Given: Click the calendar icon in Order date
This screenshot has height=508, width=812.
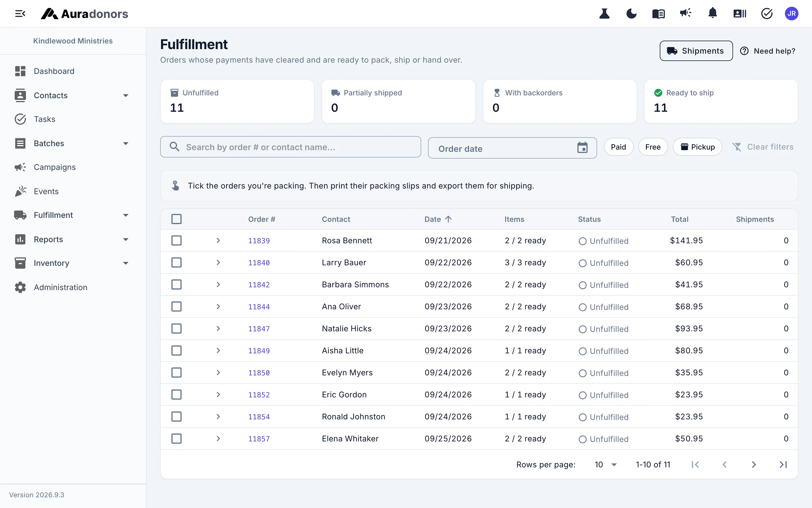Looking at the screenshot, I should [582, 148].
